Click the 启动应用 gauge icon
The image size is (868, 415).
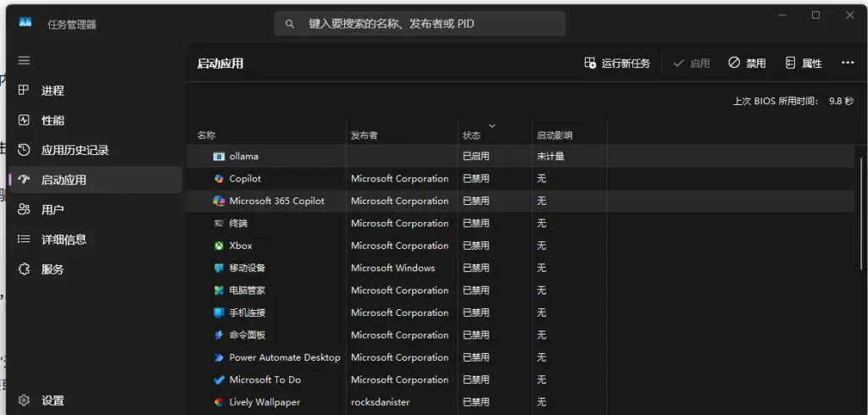coord(24,180)
